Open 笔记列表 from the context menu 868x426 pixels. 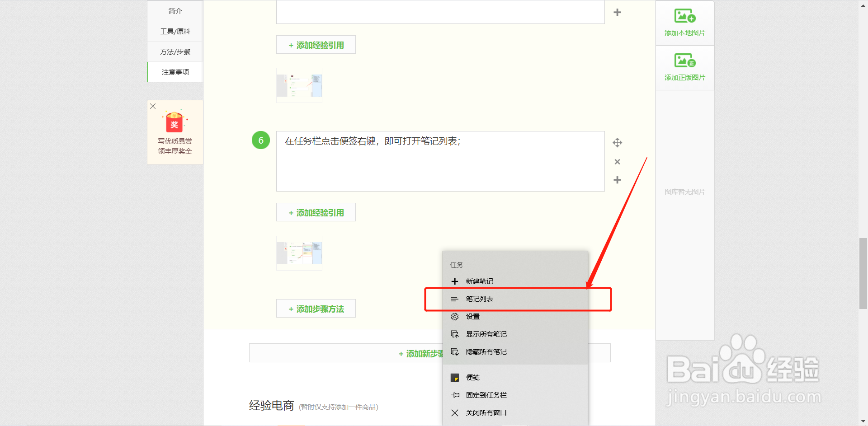pos(479,299)
